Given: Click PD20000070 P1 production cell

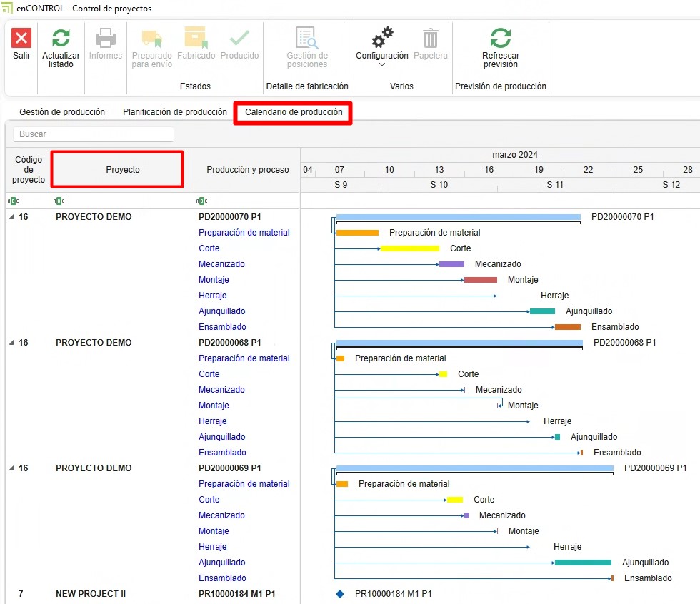Looking at the screenshot, I should coord(229,217).
